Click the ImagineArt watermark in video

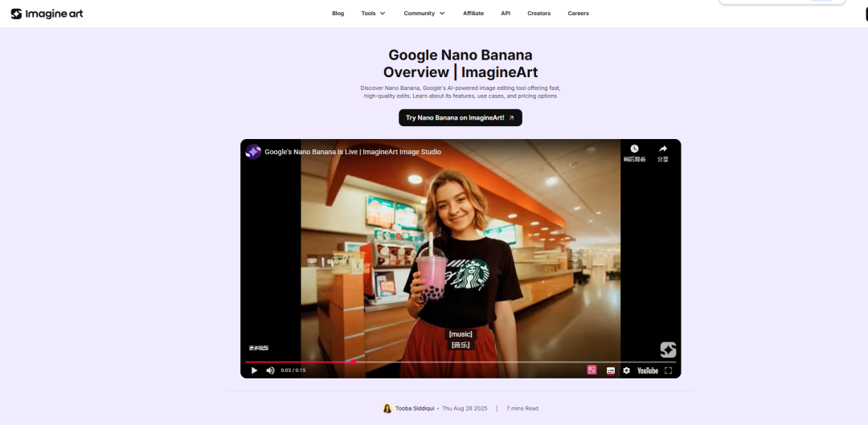click(668, 349)
